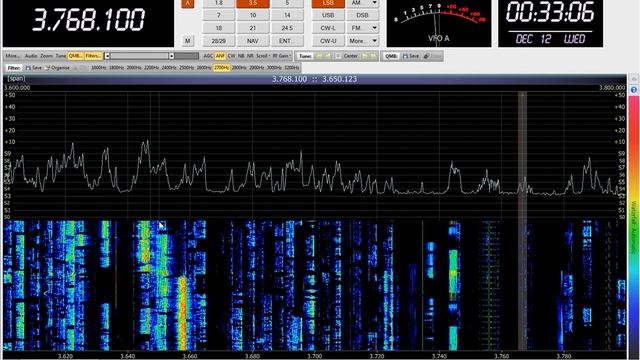Step tuning far left with double-arrow icon

pyautogui.click(x=319, y=56)
